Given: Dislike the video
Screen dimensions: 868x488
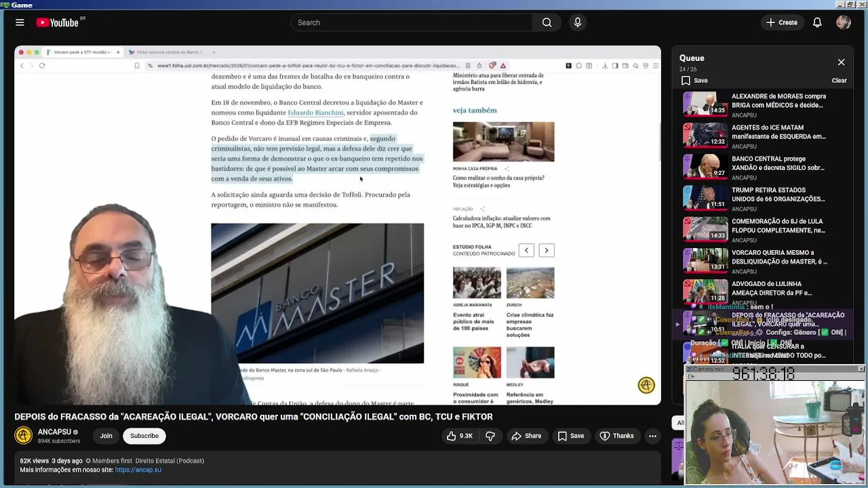Looking at the screenshot, I should 490,436.
